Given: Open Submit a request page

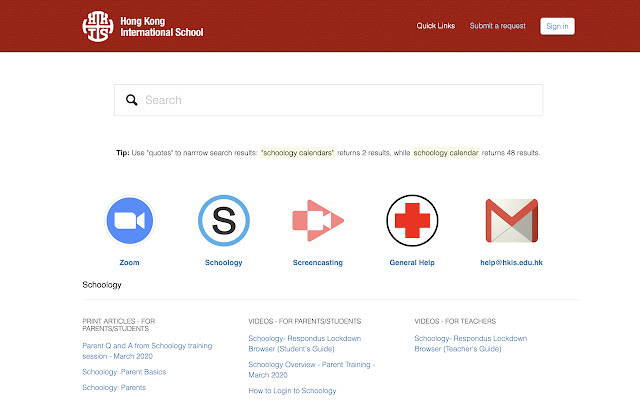Looking at the screenshot, I should point(498,26).
